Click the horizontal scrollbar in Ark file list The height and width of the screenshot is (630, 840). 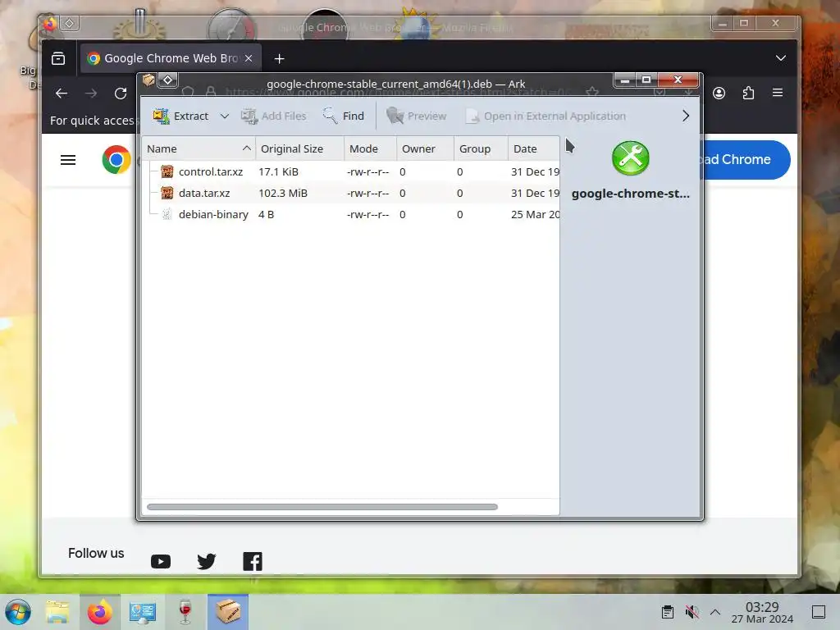[322, 507]
